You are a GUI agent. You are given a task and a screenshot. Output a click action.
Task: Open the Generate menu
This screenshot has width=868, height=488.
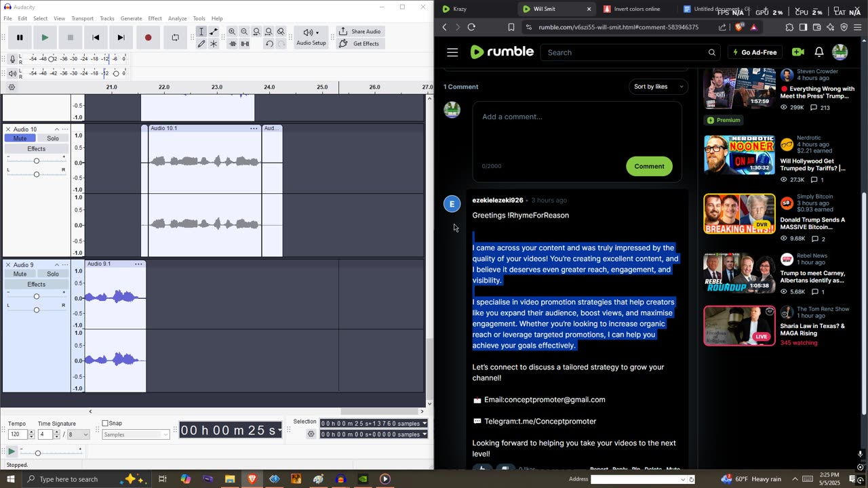[x=131, y=18]
